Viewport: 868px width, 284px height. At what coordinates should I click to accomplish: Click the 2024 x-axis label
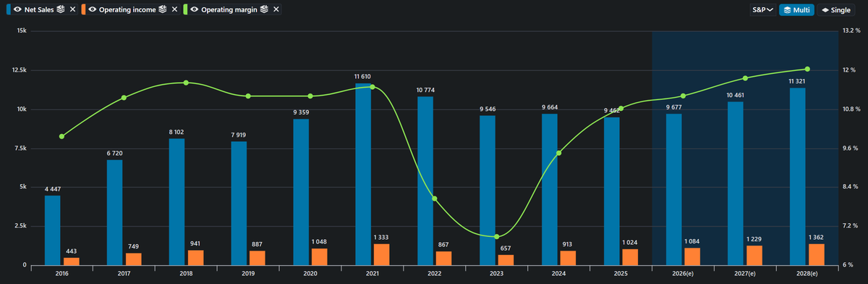[559, 274]
